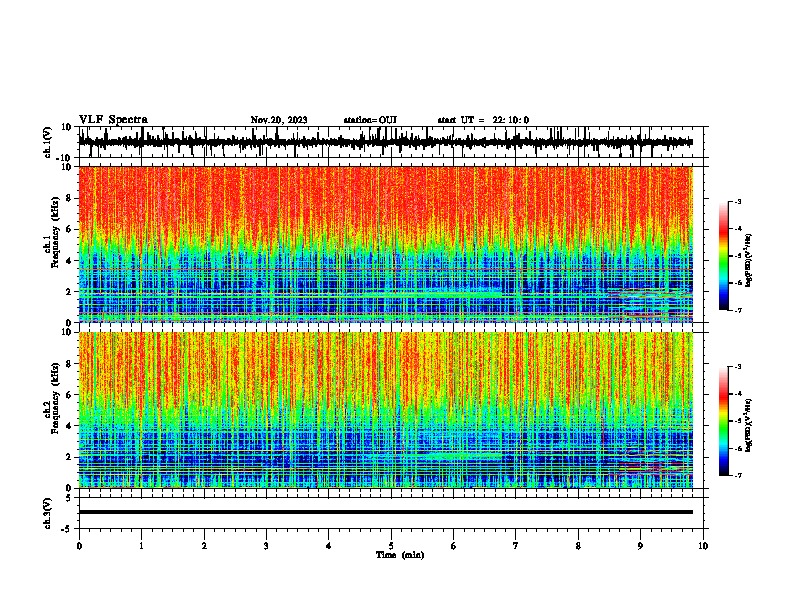Click the "6" tick on the time axis
792x612 pixels.
tap(454, 546)
